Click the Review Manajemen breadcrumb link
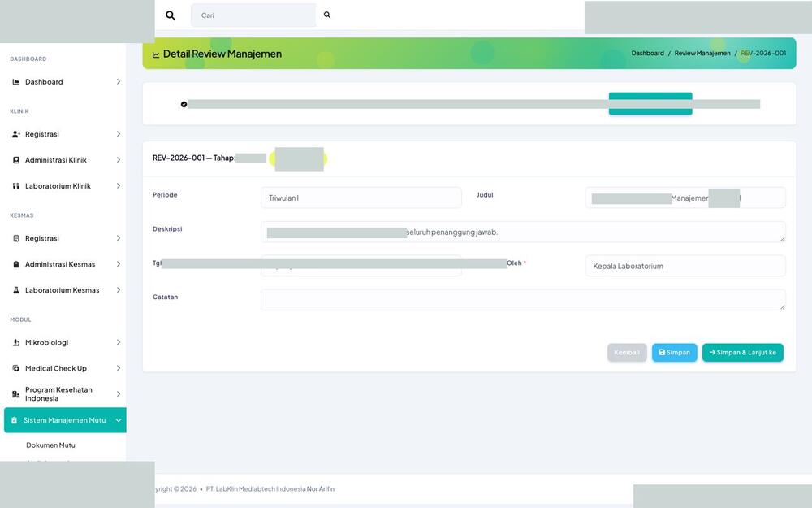This screenshot has height=508, width=812. 702,54
